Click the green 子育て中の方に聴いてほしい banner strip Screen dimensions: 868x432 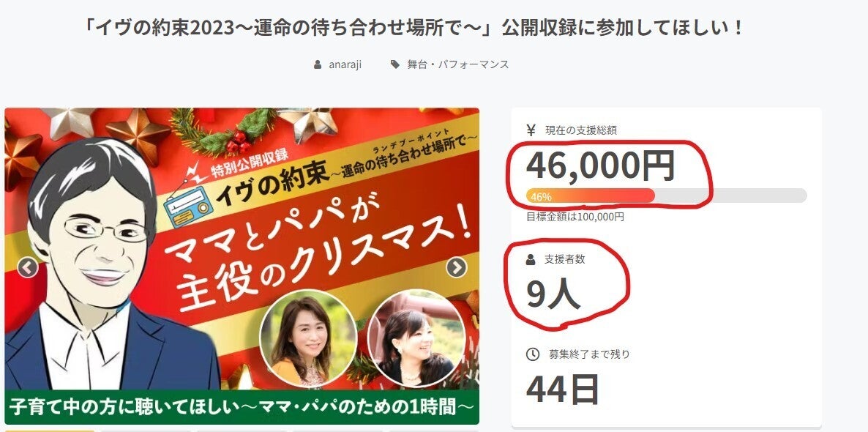point(242,408)
